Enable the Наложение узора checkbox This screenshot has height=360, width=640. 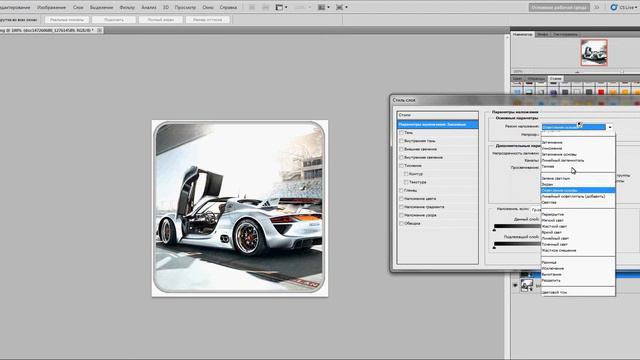click(x=401, y=215)
